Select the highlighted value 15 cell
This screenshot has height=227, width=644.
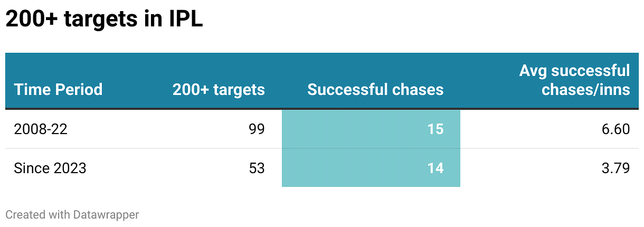coord(435,129)
